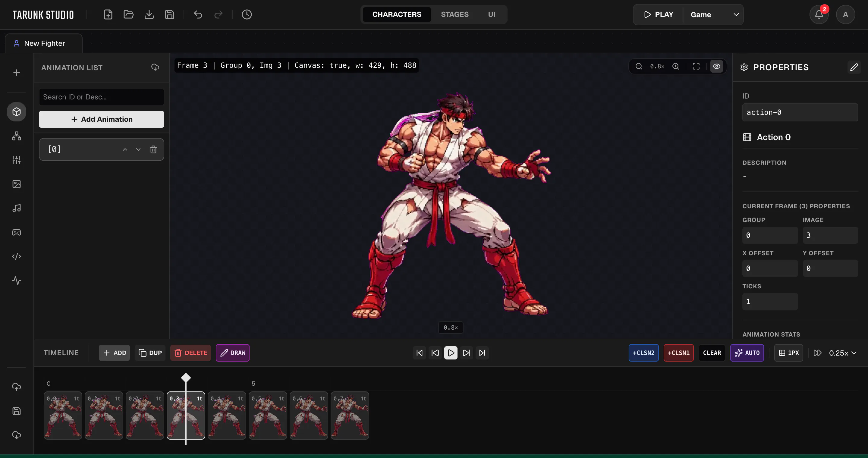Click the new file icon in top toolbar

pyautogui.click(x=108, y=14)
